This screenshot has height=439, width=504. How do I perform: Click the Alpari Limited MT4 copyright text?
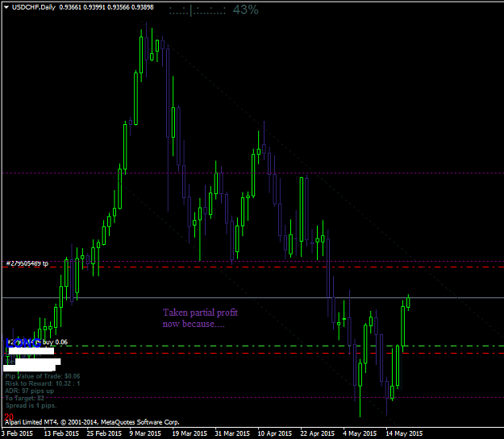pos(92,422)
